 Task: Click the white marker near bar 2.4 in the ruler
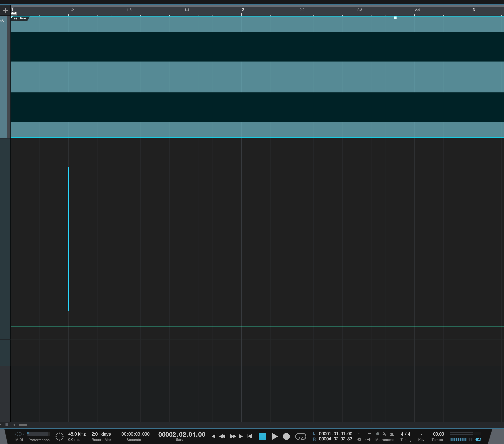[x=395, y=18]
